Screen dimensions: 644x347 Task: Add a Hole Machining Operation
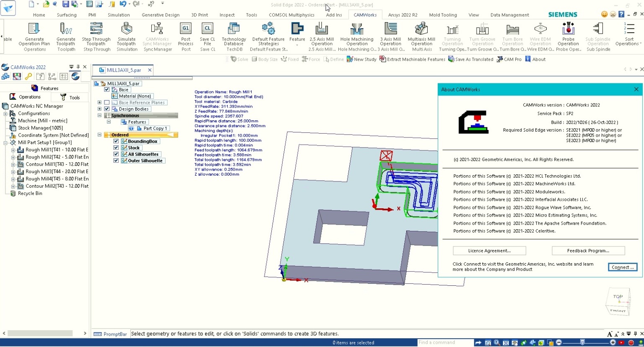(x=357, y=29)
